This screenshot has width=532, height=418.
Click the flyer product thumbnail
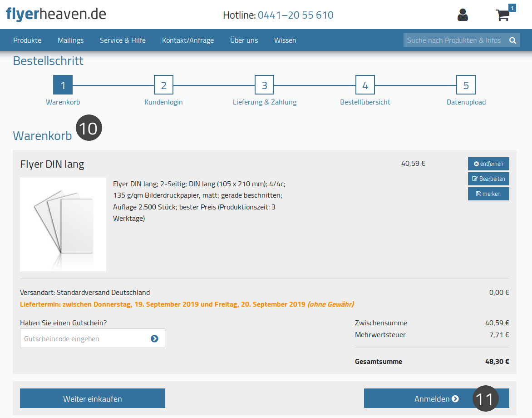pyautogui.click(x=63, y=224)
